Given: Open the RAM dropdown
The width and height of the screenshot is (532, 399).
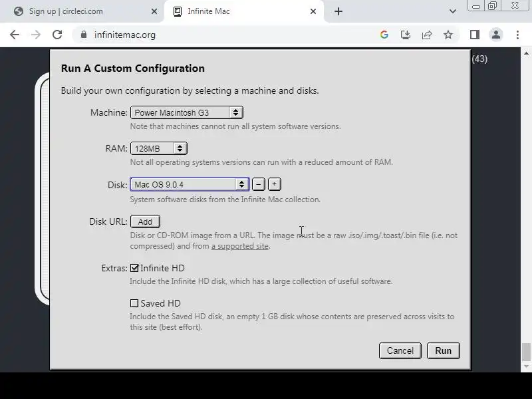Looking at the screenshot, I should point(159,148).
